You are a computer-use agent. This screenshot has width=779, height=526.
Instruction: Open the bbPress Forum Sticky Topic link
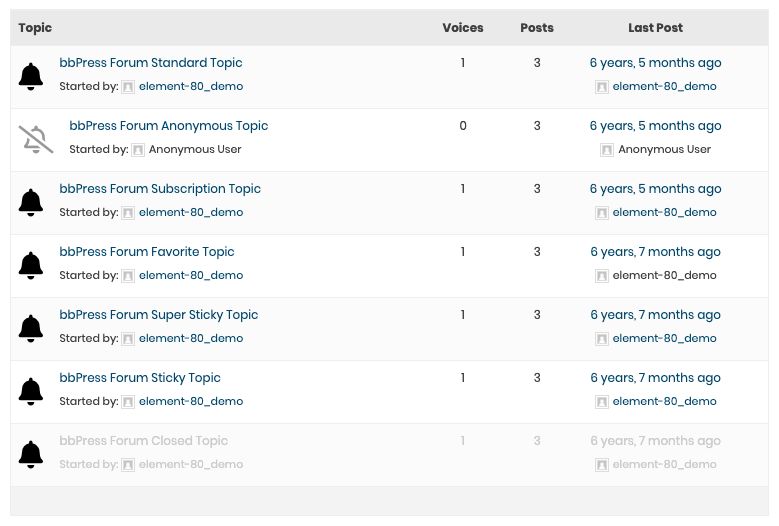(x=140, y=378)
